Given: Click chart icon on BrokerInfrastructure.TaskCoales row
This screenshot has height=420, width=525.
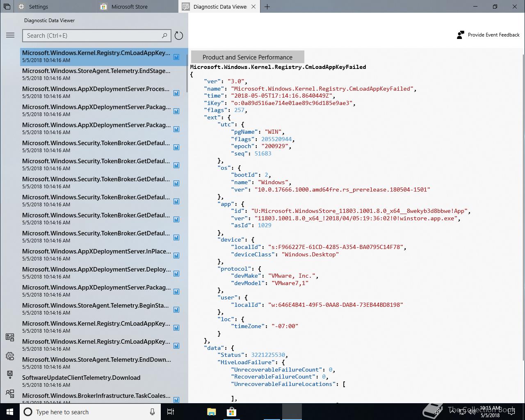Looking at the screenshot, I should pos(176,400).
